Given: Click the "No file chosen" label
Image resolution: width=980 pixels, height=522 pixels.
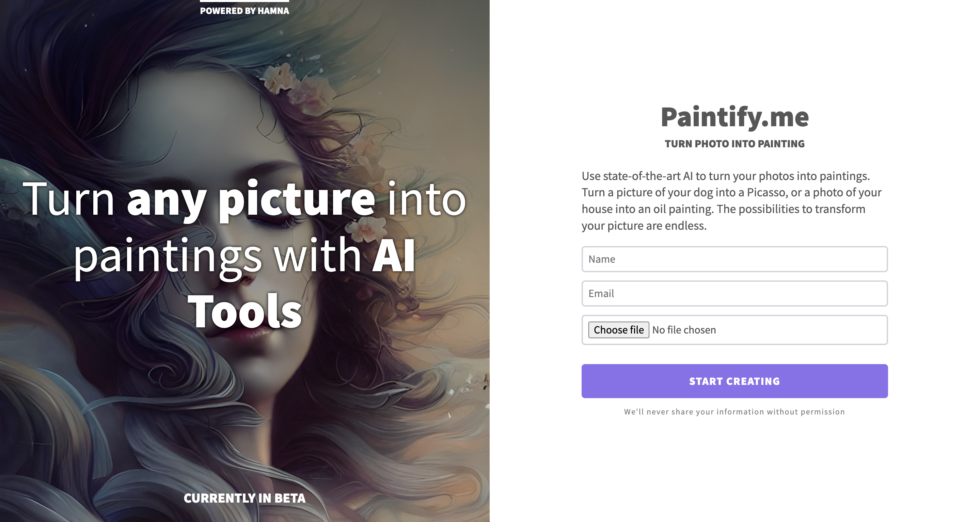Looking at the screenshot, I should point(684,330).
